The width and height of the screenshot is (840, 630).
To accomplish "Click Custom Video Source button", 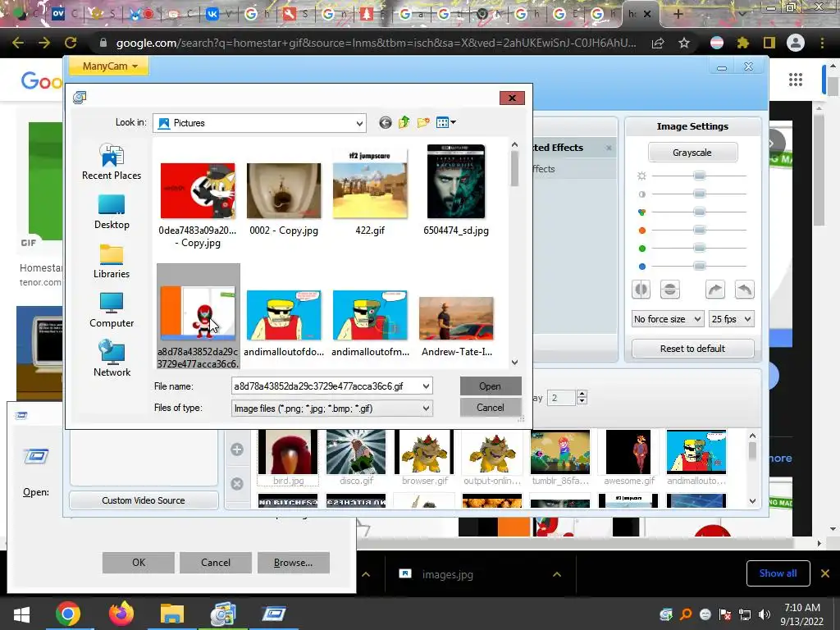I will [x=143, y=500].
